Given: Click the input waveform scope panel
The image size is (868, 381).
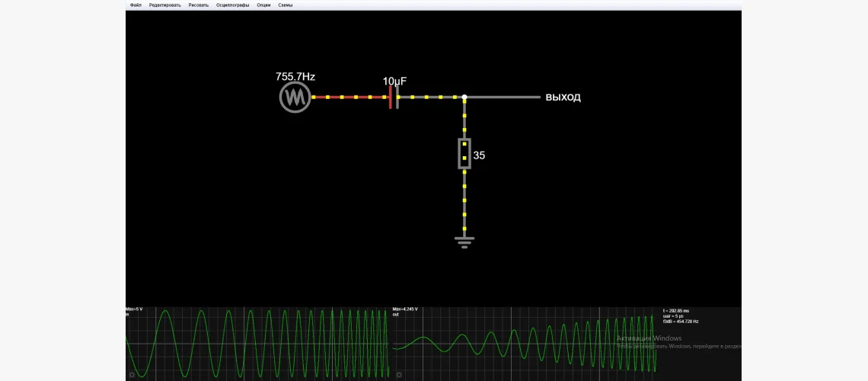Looking at the screenshot, I should (x=257, y=343).
